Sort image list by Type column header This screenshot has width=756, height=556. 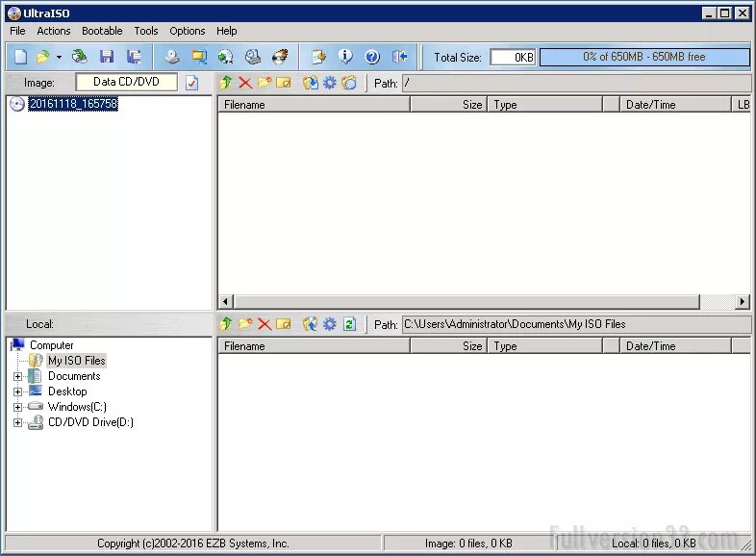[x=545, y=105]
